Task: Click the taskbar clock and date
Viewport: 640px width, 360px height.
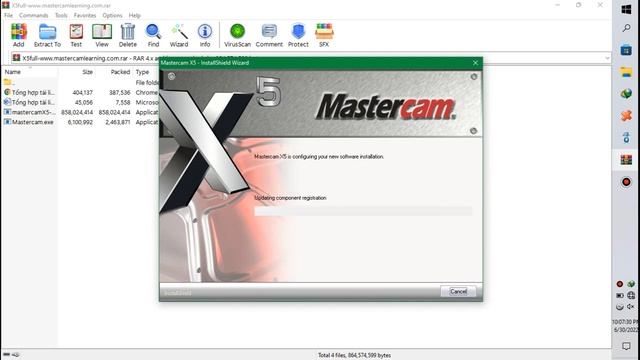Action: 626,326
